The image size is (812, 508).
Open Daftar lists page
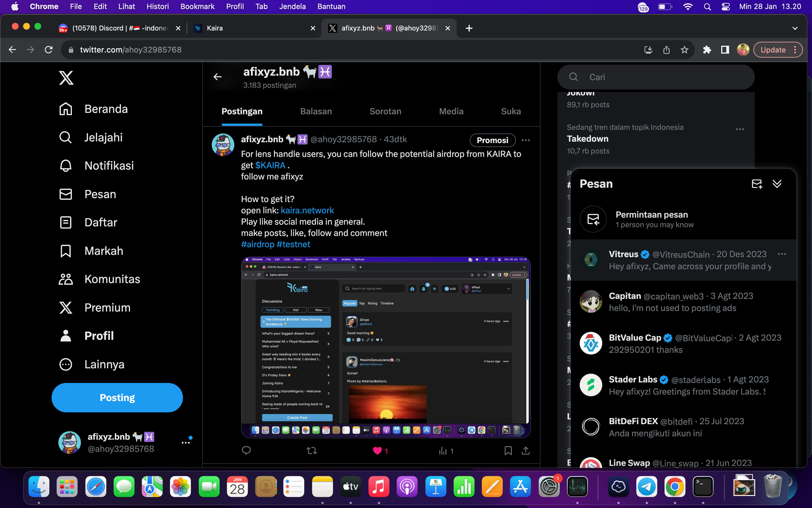[88, 222]
